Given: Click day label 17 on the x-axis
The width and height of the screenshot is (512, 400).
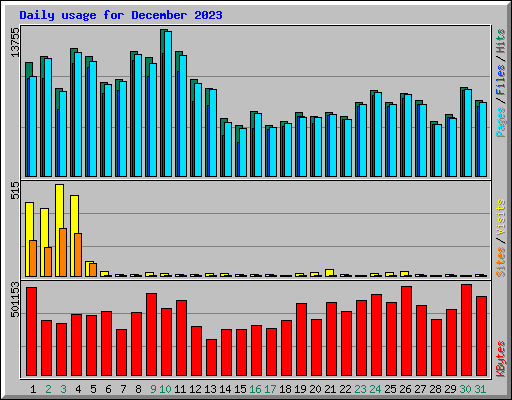Looking at the screenshot, I should coord(270,389).
